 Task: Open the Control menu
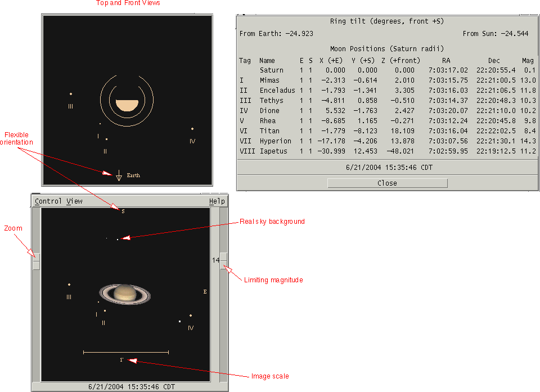(48, 201)
